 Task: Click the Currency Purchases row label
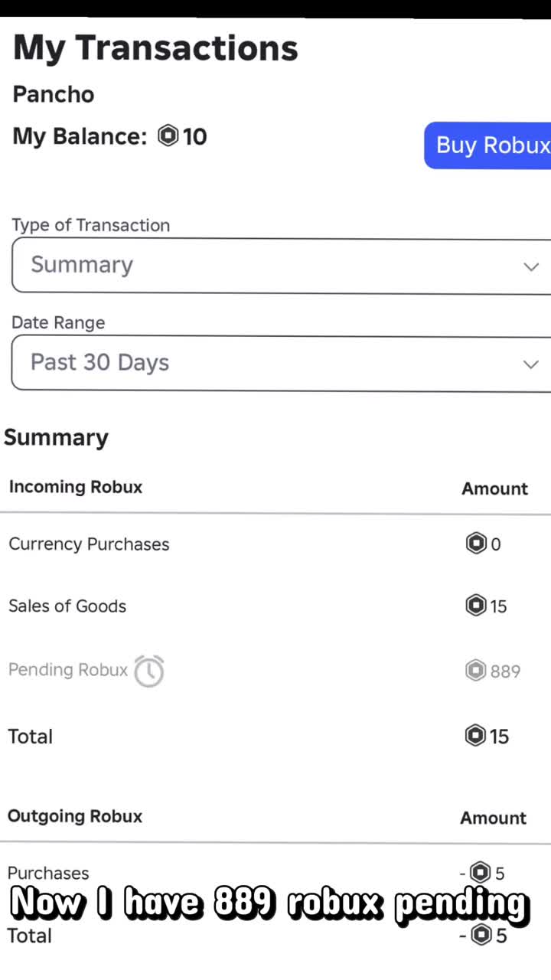point(89,544)
